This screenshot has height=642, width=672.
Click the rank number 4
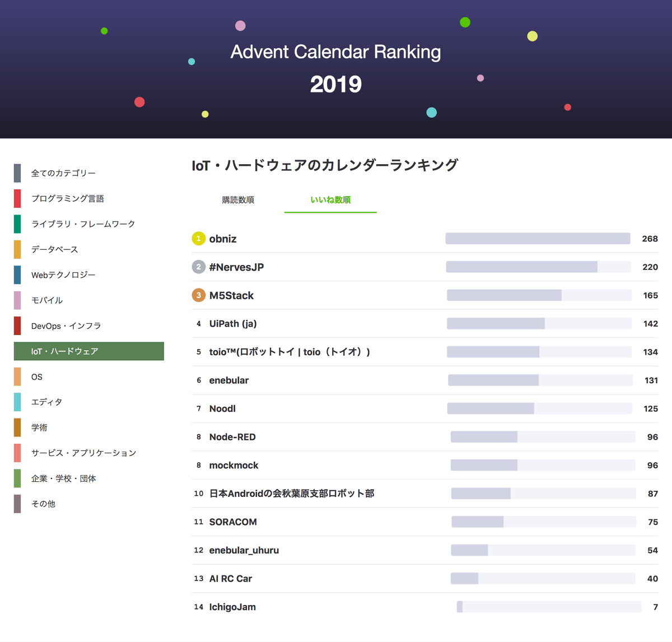(199, 324)
